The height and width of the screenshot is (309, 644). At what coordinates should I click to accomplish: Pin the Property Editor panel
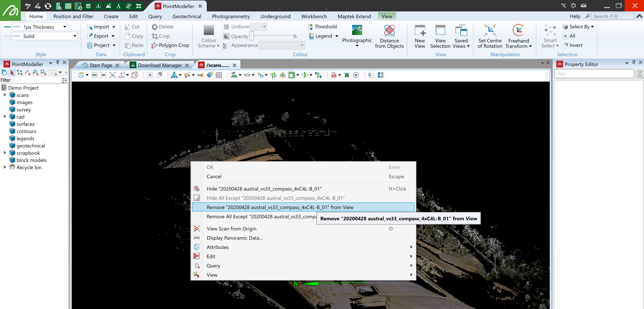click(x=634, y=63)
